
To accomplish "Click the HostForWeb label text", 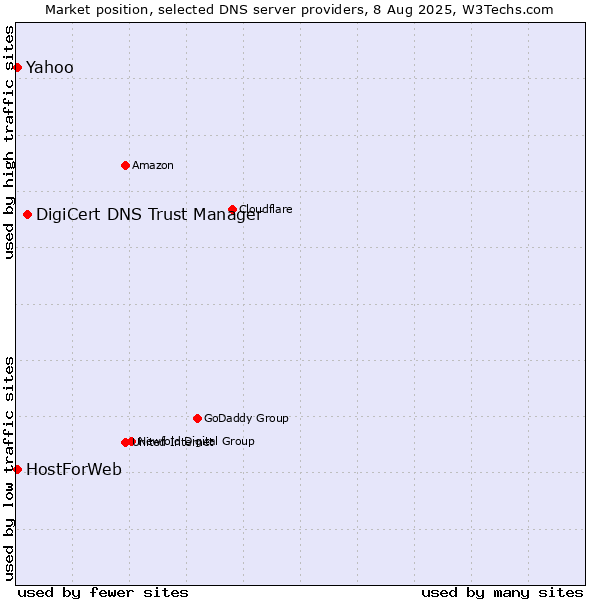I will pyautogui.click(x=74, y=470).
